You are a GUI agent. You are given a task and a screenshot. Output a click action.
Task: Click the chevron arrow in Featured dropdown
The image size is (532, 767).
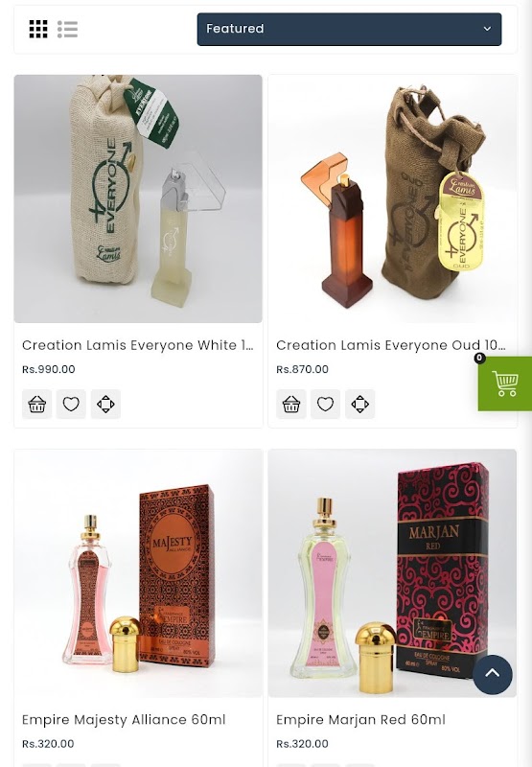[487, 29]
